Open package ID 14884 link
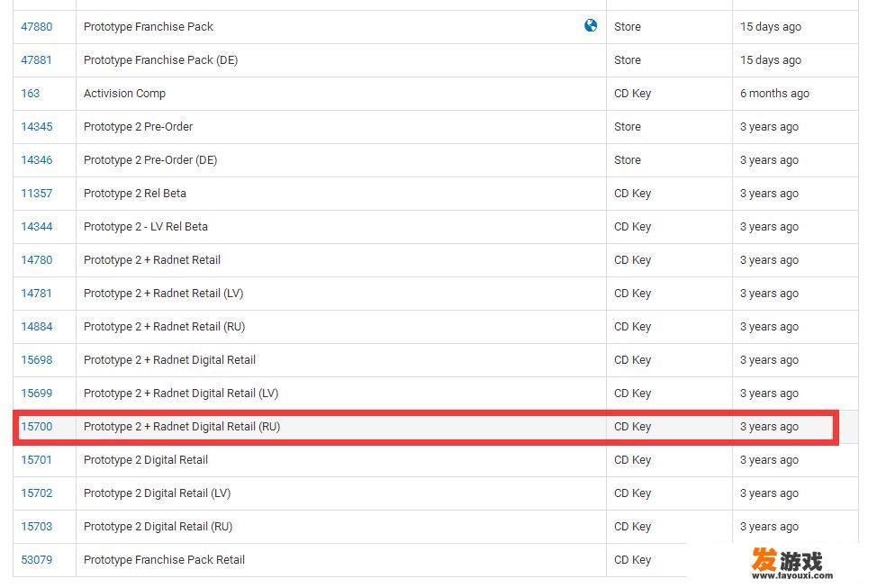Viewport: 877px width, 588px height. coord(36,327)
